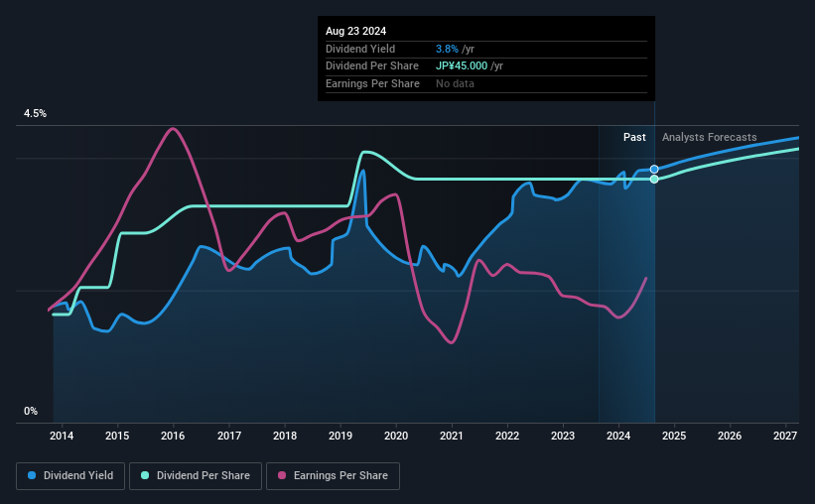Click the 2023 x-axis label
Viewport: 815px width, 504px height.
click(x=563, y=436)
